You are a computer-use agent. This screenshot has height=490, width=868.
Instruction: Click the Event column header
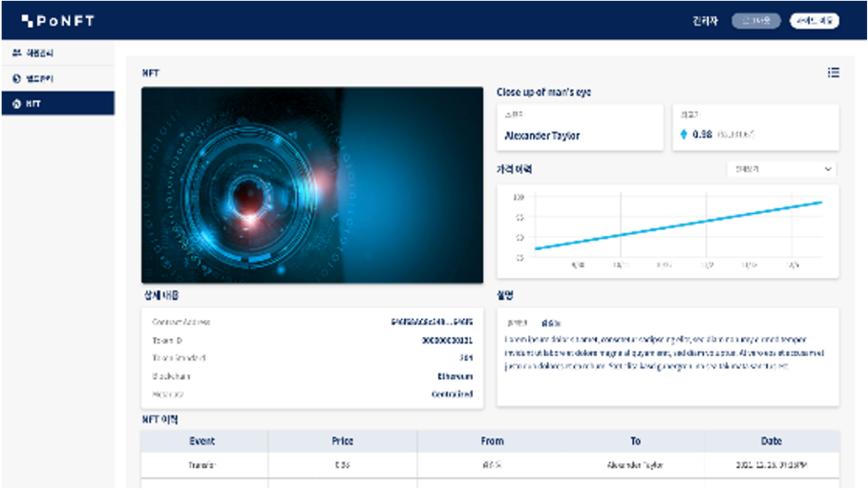click(x=202, y=441)
